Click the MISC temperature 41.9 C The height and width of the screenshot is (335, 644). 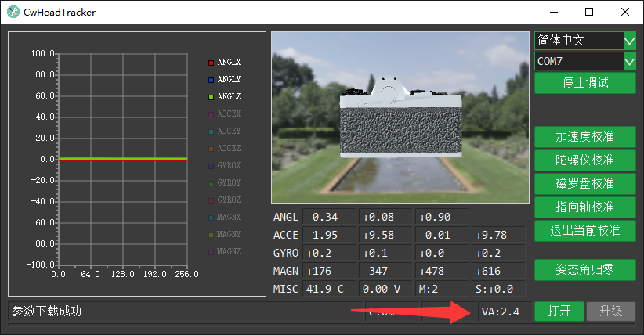[x=329, y=289]
